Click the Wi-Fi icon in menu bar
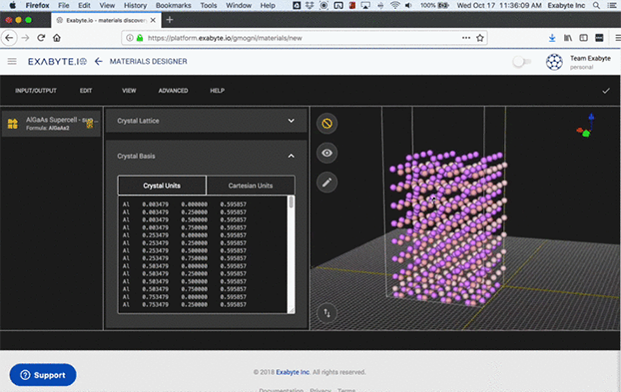621x392 pixels. click(x=394, y=6)
